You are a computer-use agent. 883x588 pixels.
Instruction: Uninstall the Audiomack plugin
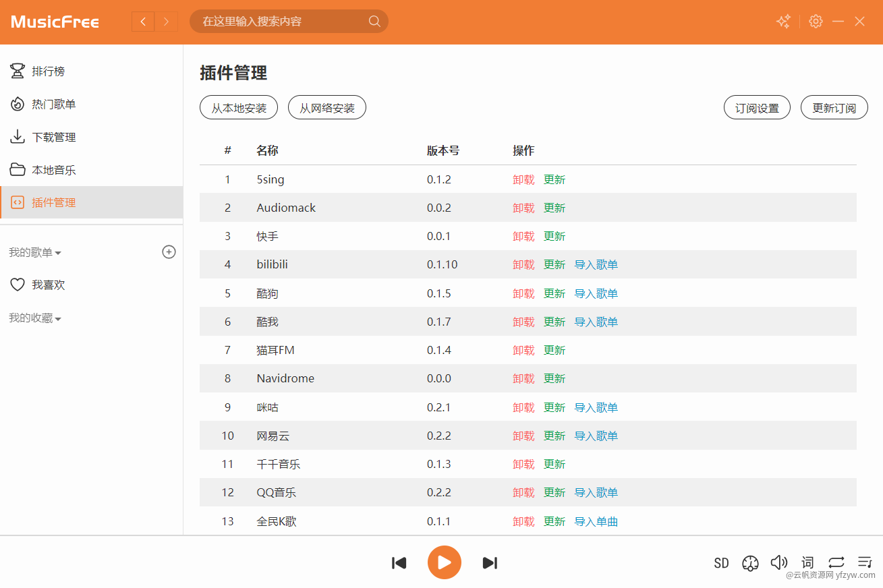(523, 208)
